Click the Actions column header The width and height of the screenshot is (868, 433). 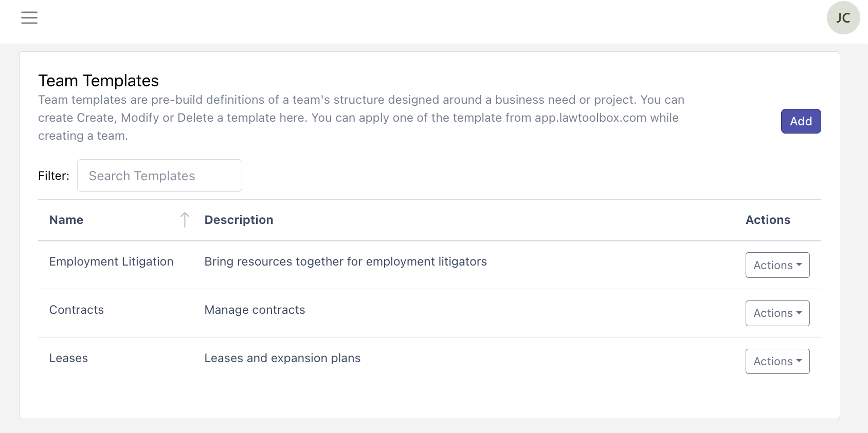(x=768, y=220)
